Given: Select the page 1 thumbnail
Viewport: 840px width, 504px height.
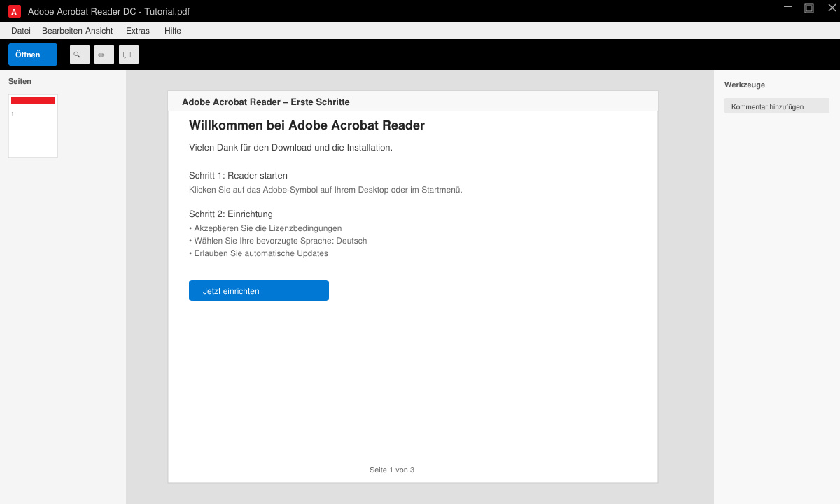Looking at the screenshot, I should (33, 126).
